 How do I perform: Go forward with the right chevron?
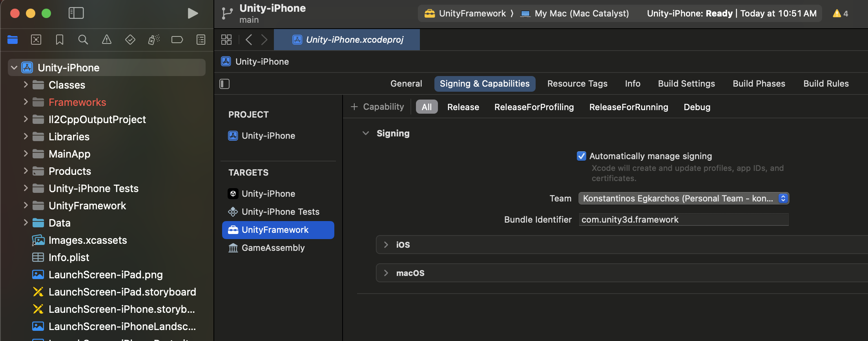pyautogui.click(x=264, y=40)
